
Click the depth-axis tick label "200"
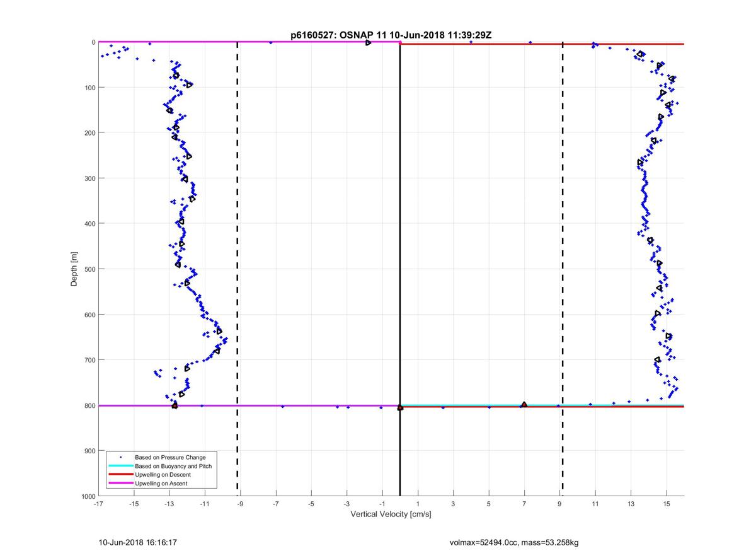(90, 133)
